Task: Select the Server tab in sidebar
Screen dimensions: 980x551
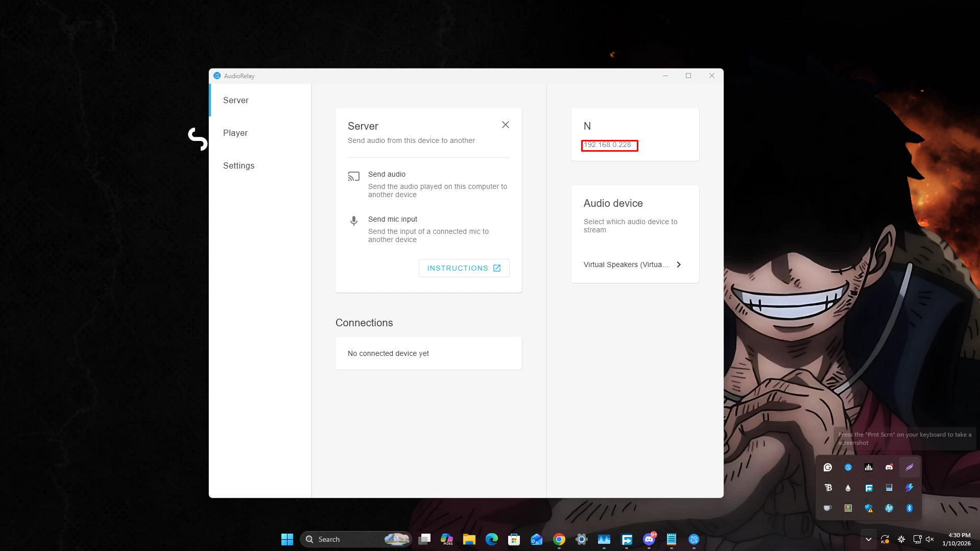Action: tap(235, 100)
